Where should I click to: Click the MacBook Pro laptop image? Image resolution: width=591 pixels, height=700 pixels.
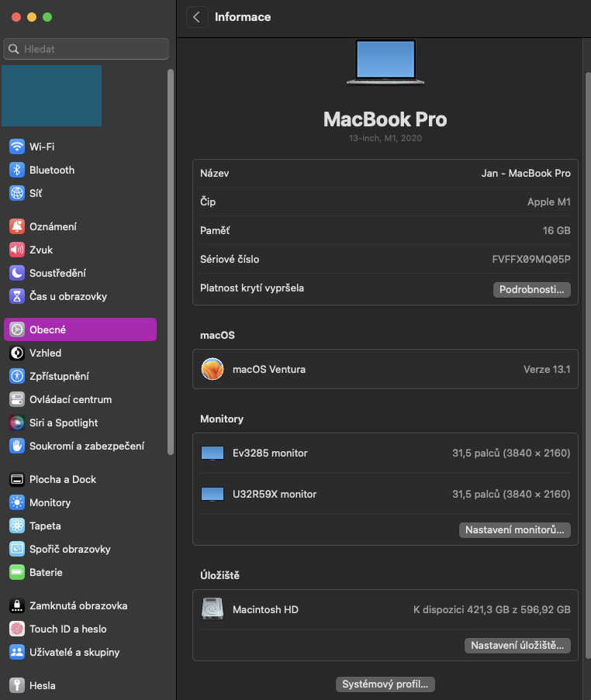(x=385, y=62)
